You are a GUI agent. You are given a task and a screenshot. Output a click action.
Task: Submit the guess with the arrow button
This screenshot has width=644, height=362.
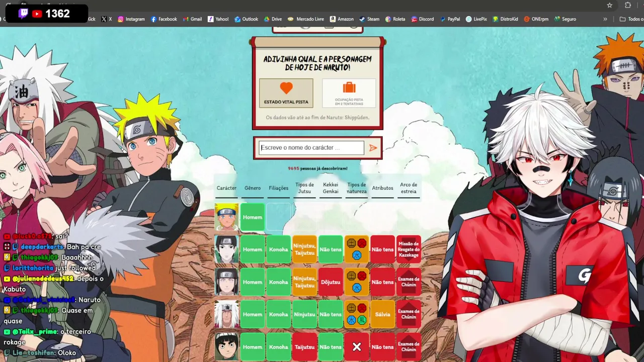click(373, 148)
